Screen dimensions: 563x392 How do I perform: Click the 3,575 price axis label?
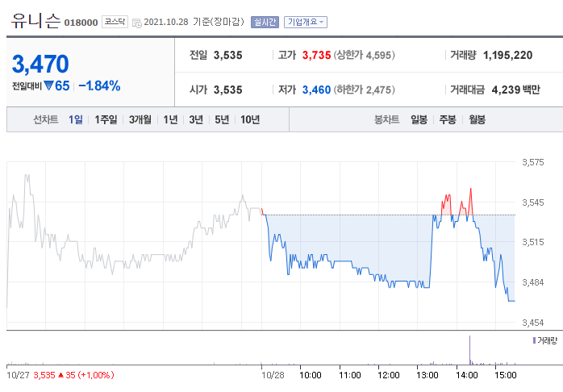point(533,162)
